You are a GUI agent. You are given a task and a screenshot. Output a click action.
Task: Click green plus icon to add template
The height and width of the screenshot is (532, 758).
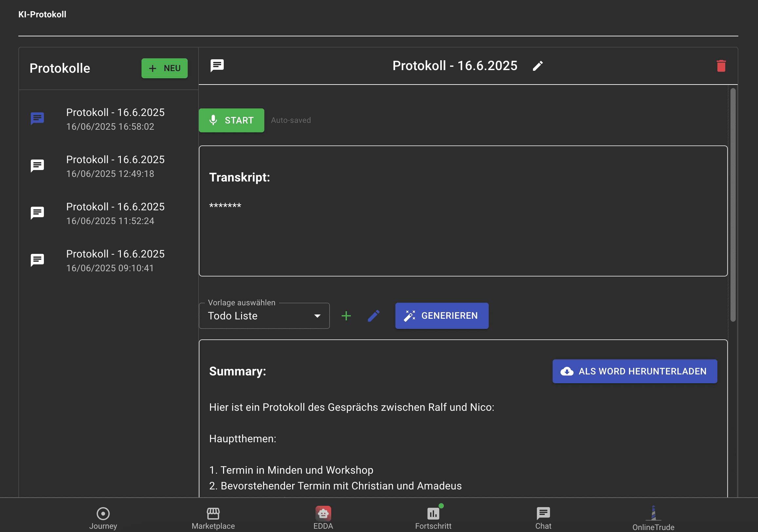point(346,316)
